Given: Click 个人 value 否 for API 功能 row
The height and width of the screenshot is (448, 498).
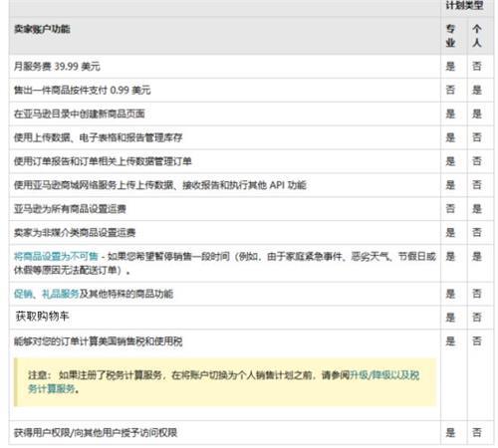Looking at the screenshot, I should pos(477,185).
